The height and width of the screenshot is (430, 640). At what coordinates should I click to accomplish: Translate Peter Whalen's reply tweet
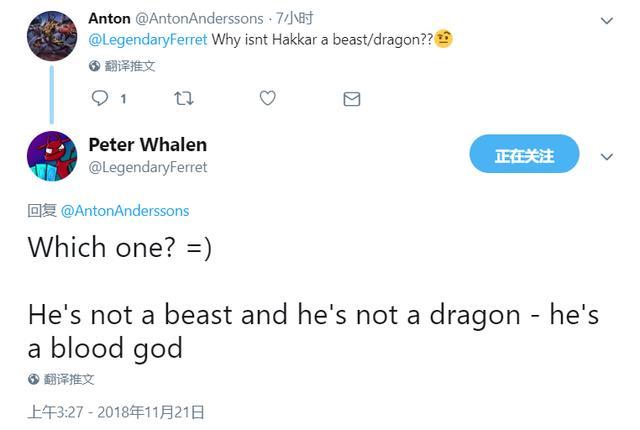[x=69, y=379]
